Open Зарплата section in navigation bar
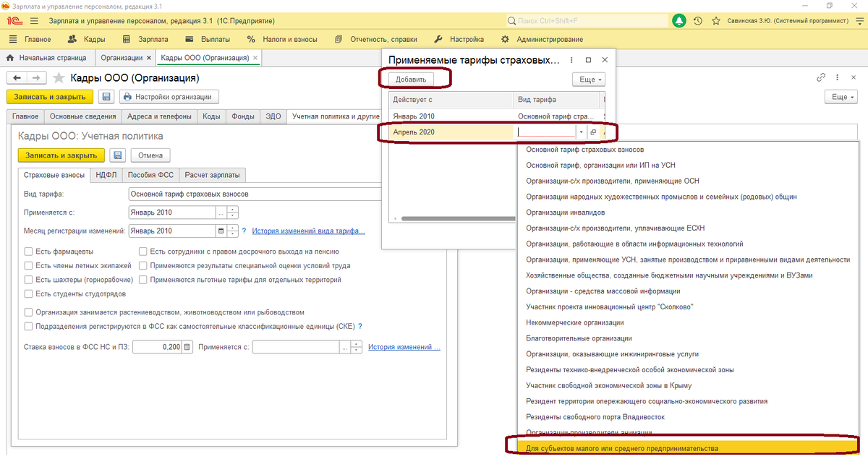868x459 pixels. pyautogui.click(x=145, y=39)
